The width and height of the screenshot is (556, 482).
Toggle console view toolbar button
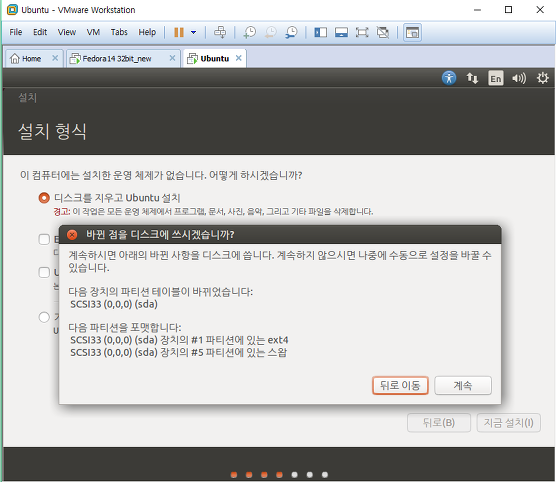pos(412,33)
